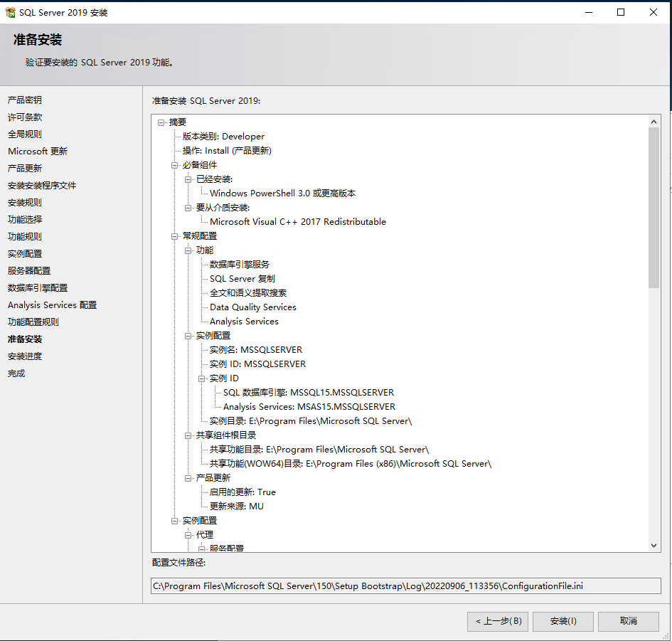Select Analysis Services feature row
The image size is (672, 641).
pos(244,321)
